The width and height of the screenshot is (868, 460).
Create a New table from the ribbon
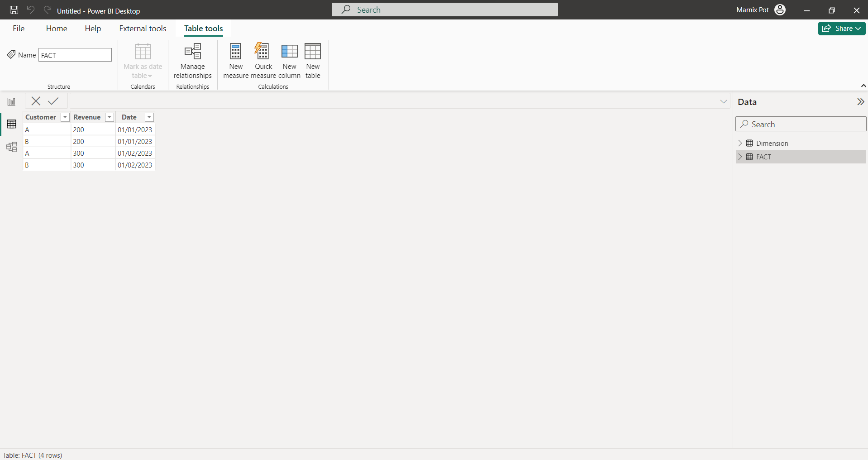coord(313,52)
